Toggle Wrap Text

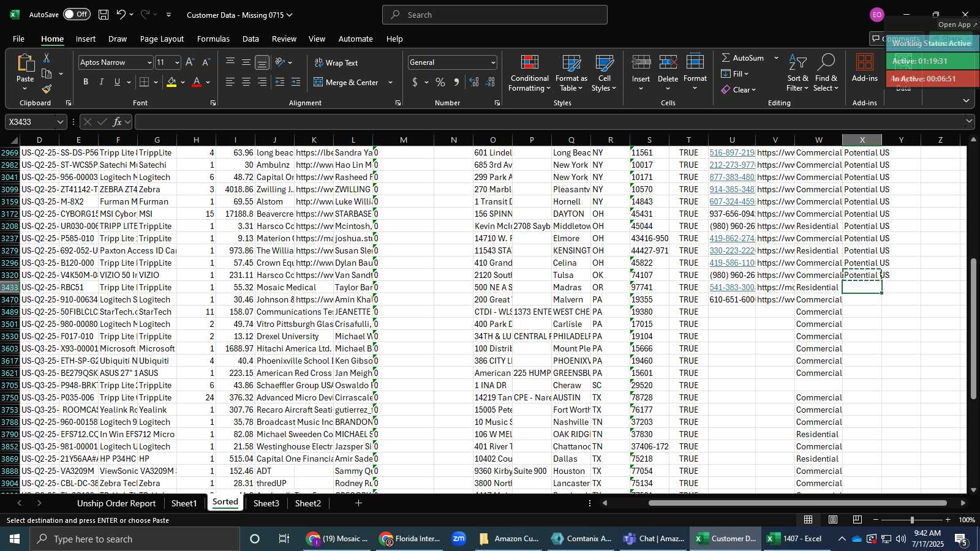click(x=336, y=63)
